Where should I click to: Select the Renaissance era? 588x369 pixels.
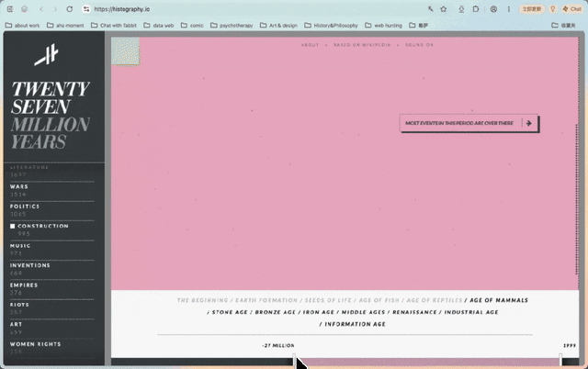point(414,312)
